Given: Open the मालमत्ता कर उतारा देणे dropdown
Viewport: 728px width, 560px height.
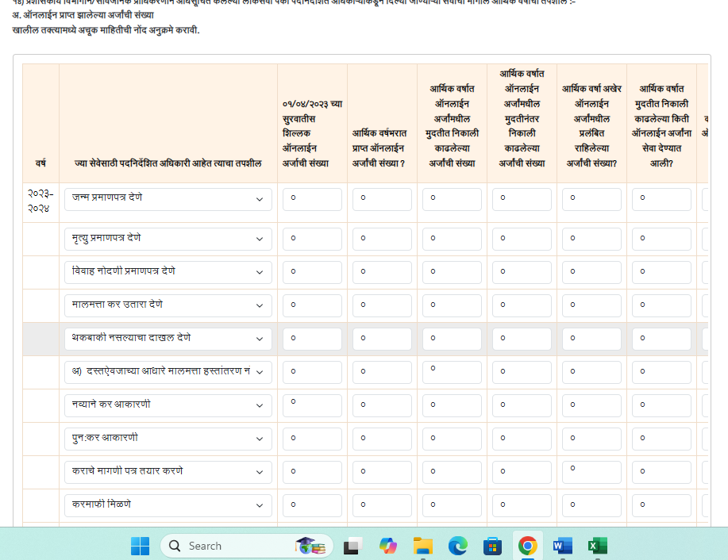Looking at the screenshot, I should (168, 305).
